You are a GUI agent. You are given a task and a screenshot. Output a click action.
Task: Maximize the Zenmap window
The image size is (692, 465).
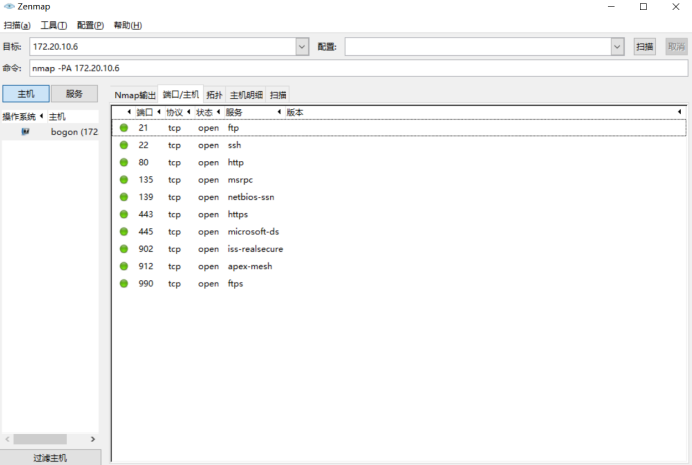click(x=643, y=7)
